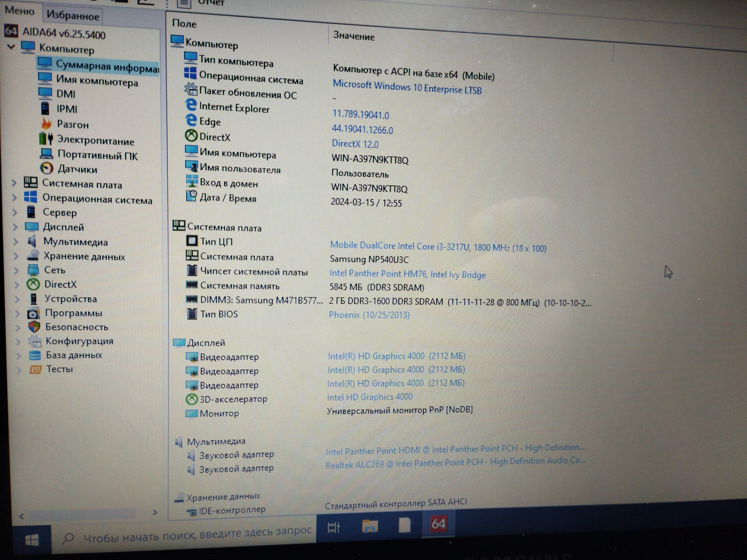
Task: Select the Дата / Время row
Action: 294,200
